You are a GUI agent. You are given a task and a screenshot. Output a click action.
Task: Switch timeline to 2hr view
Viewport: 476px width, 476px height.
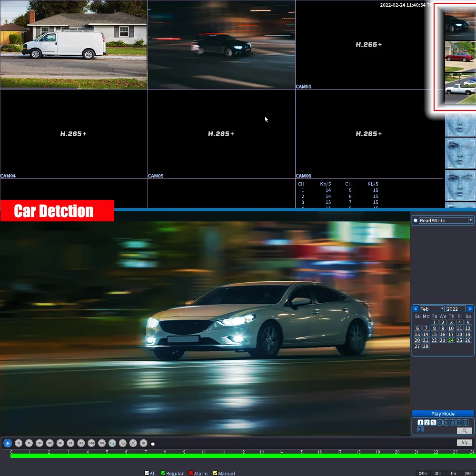pos(438,473)
